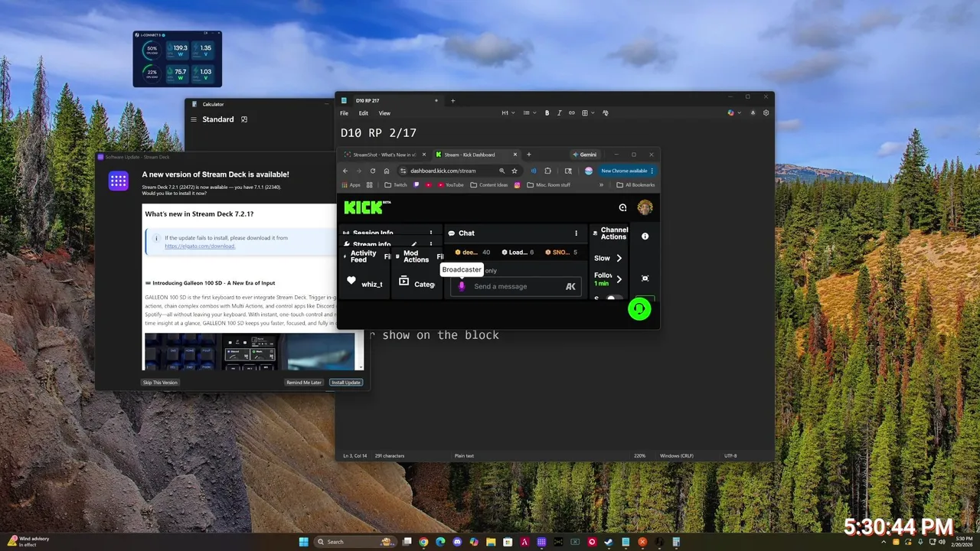Click the info icon in Kick sidebar
The image size is (980, 551).
[645, 236]
